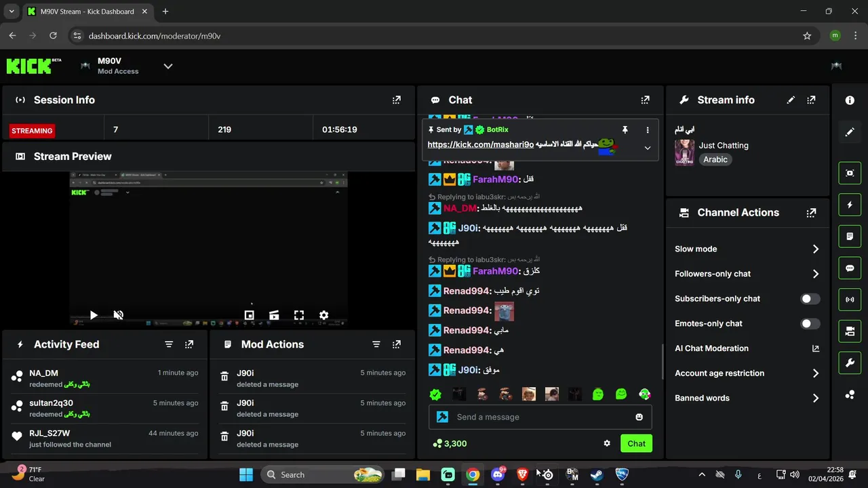The image size is (868, 488).
Task: Enable Subscribers-only chat toggle
Action: click(810, 299)
